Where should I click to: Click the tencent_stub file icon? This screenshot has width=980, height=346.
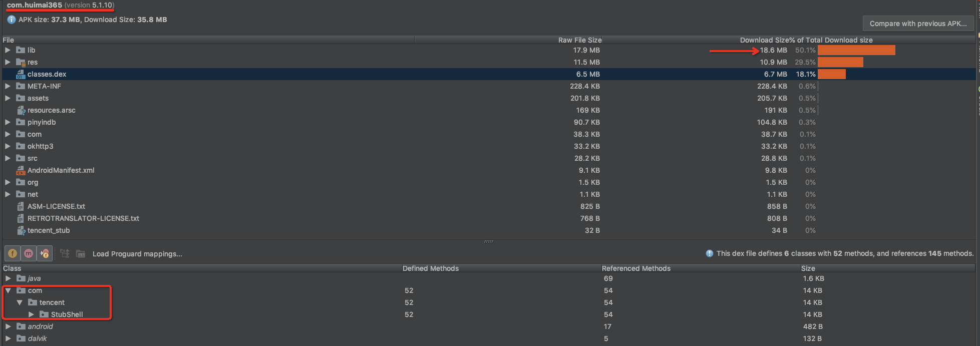pyautogui.click(x=21, y=230)
